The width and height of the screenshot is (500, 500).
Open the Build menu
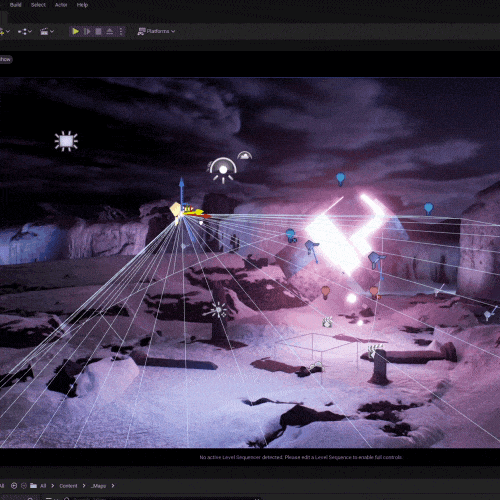click(16, 5)
